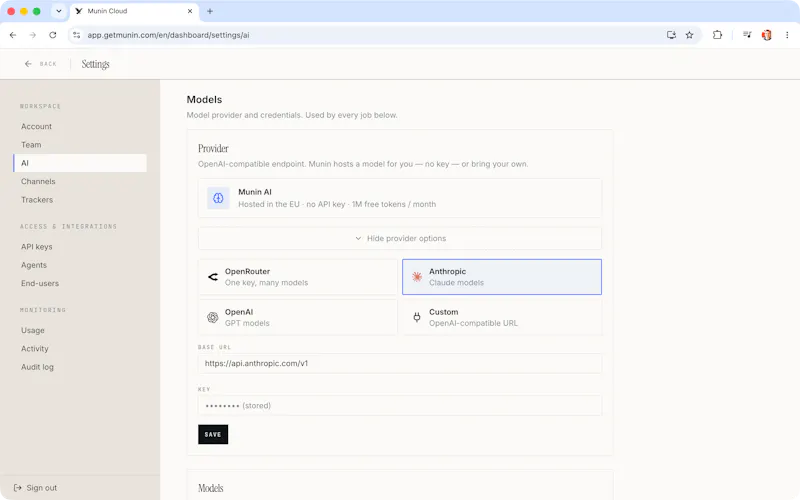Open Agents in sidebar
Viewport: 800px width, 500px height.
point(34,265)
